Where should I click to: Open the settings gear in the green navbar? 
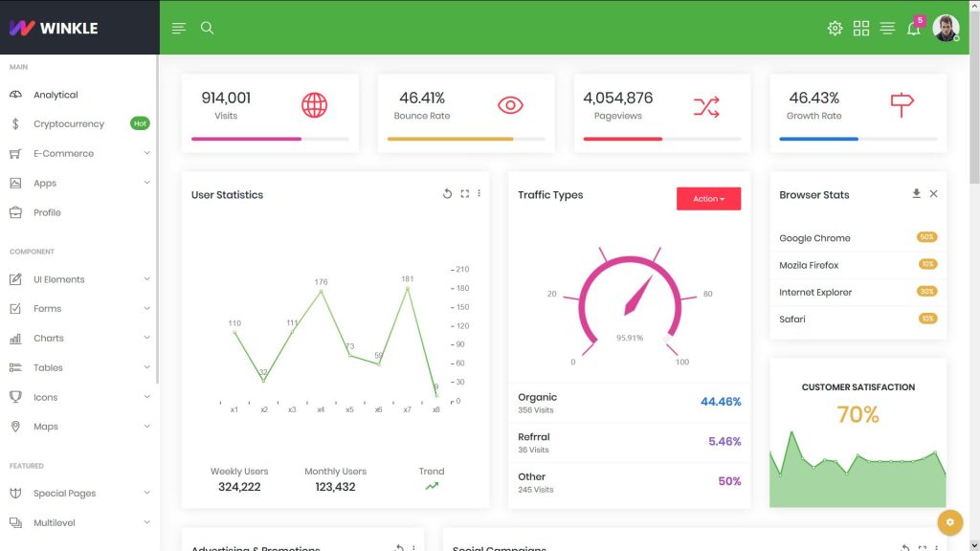(x=835, y=28)
